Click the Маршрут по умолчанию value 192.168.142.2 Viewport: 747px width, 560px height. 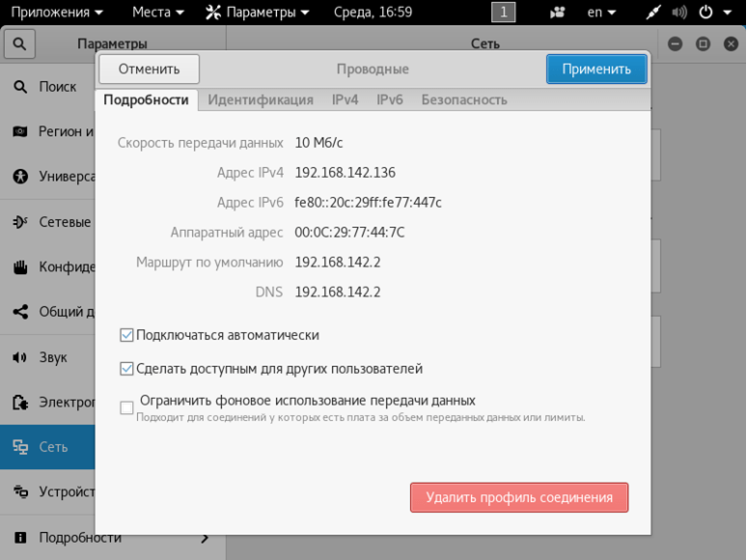click(337, 263)
